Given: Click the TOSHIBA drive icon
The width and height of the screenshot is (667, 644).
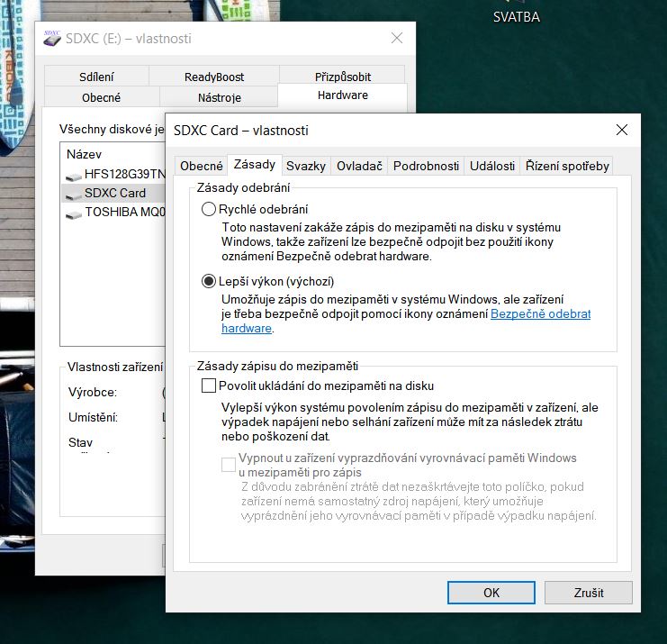Looking at the screenshot, I should 74,214.
